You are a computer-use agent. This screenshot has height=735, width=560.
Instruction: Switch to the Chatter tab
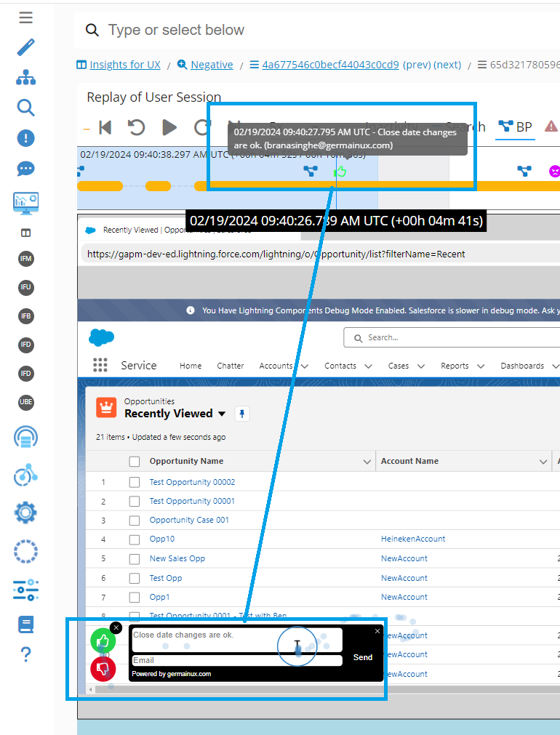(231, 366)
